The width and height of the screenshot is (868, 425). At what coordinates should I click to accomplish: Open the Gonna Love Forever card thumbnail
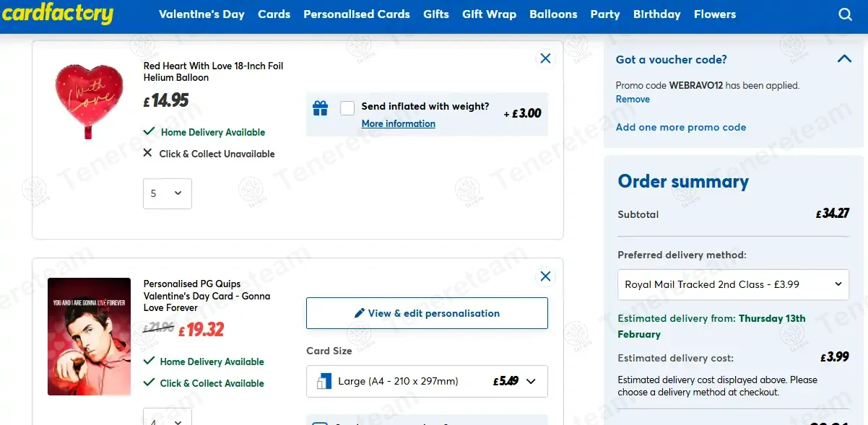[89, 336]
